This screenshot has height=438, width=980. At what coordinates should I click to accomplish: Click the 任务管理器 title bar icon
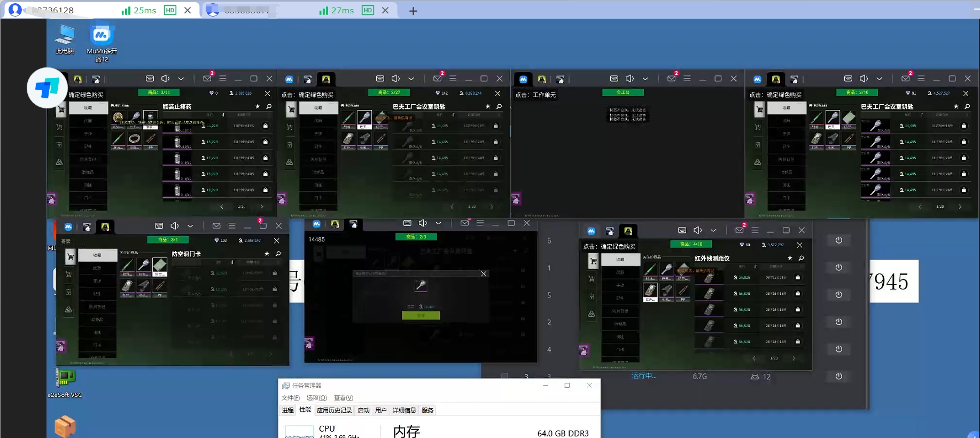pyautogui.click(x=286, y=386)
